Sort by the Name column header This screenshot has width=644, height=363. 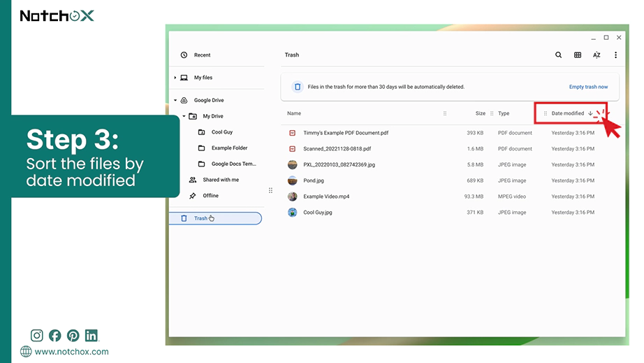pyautogui.click(x=294, y=113)
